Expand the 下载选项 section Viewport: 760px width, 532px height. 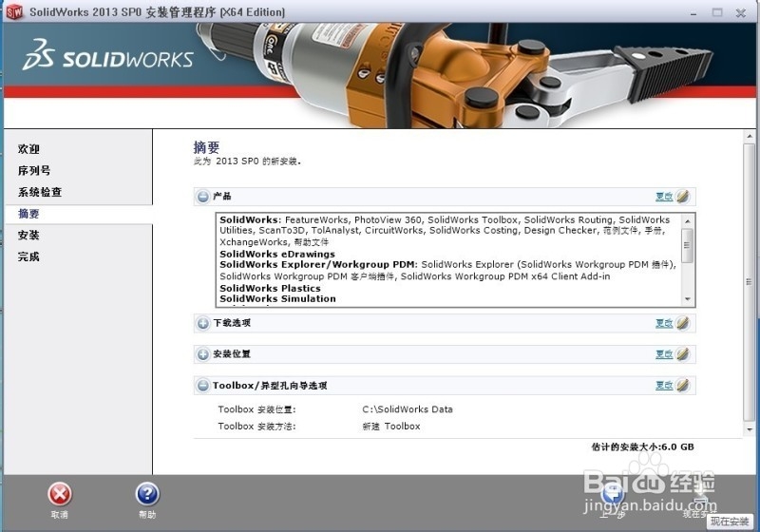click(203, 323)
